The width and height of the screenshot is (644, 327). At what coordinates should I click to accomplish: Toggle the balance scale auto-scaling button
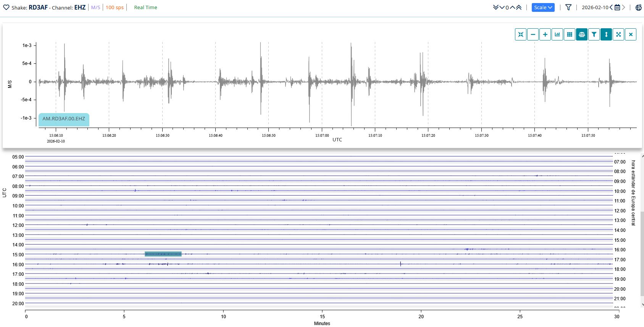pyautogui.click(x=582, y=34)
